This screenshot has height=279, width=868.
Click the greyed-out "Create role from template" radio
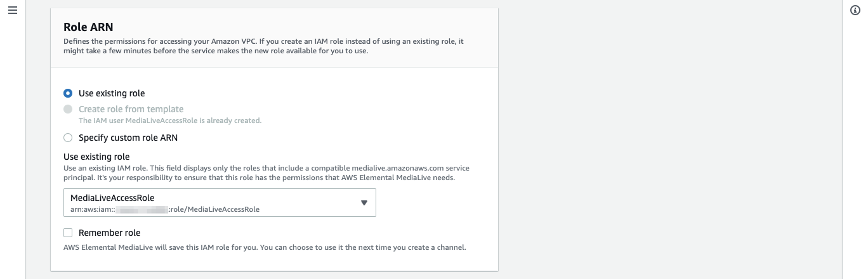tap(68, 109)
